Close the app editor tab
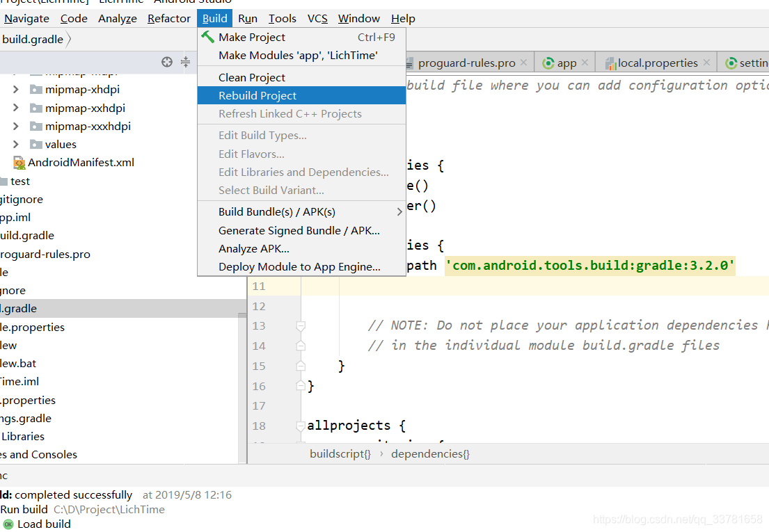Viewport: 769px width, 532px height. pos(585,63)
